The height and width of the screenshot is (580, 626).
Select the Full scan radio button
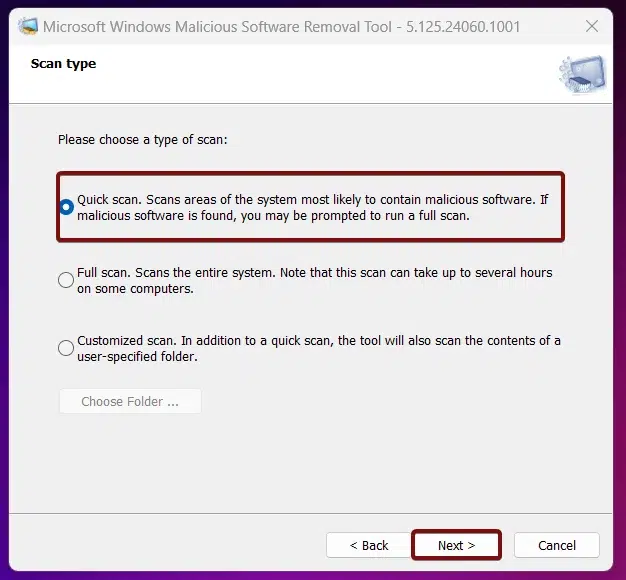66,280
